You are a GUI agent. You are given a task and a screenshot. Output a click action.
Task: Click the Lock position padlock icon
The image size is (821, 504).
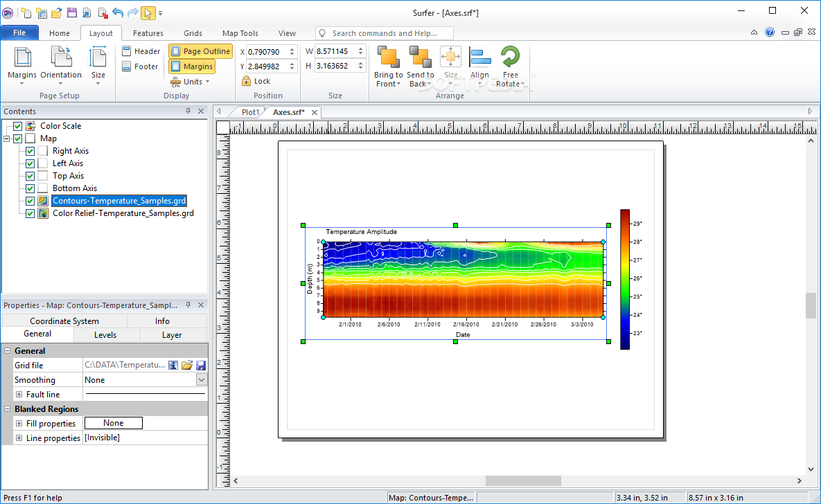pos(246,81)
